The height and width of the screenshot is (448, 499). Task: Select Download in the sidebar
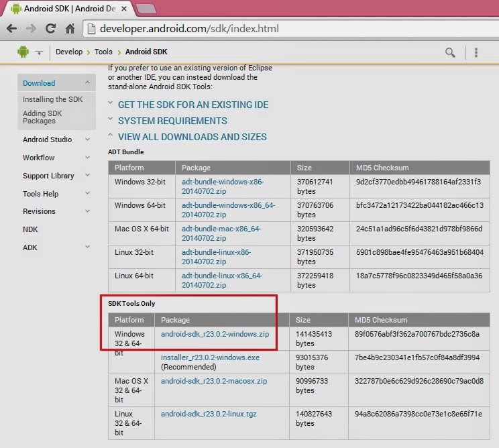39,83
